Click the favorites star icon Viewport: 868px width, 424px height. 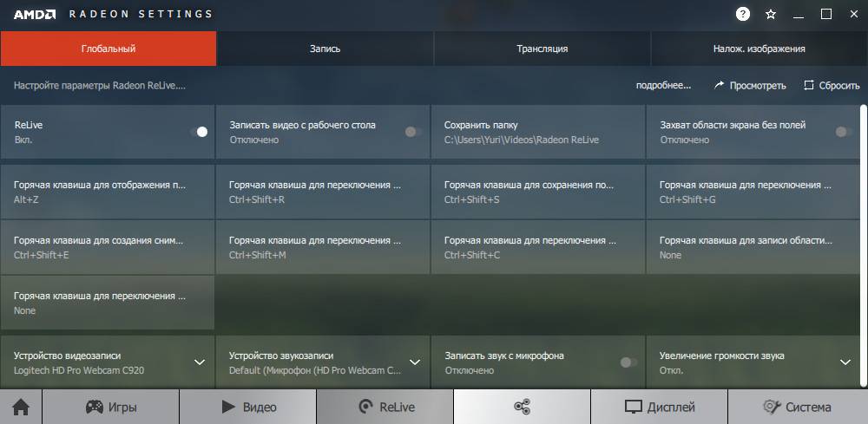pos(771,15)
